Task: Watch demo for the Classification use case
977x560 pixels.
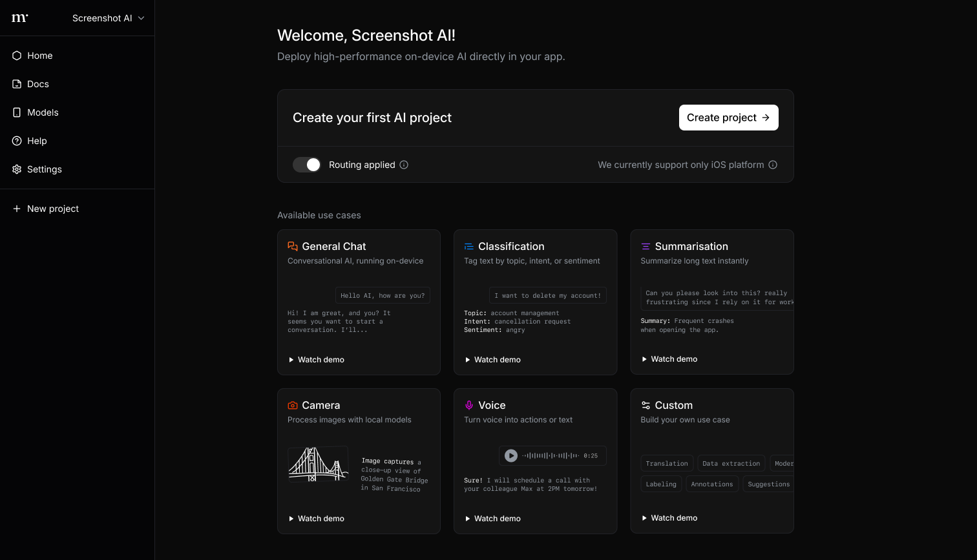Action: click(492, 360)
